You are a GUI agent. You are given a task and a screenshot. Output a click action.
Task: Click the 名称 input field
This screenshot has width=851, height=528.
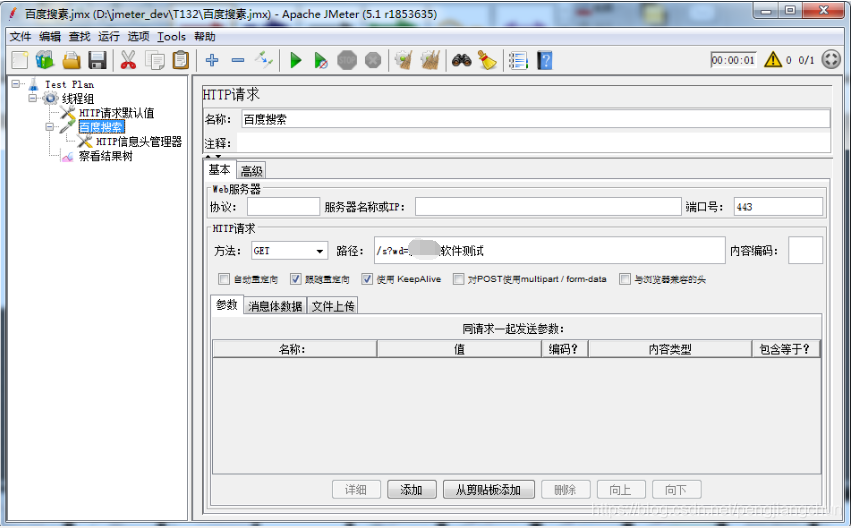click(535, 119)
